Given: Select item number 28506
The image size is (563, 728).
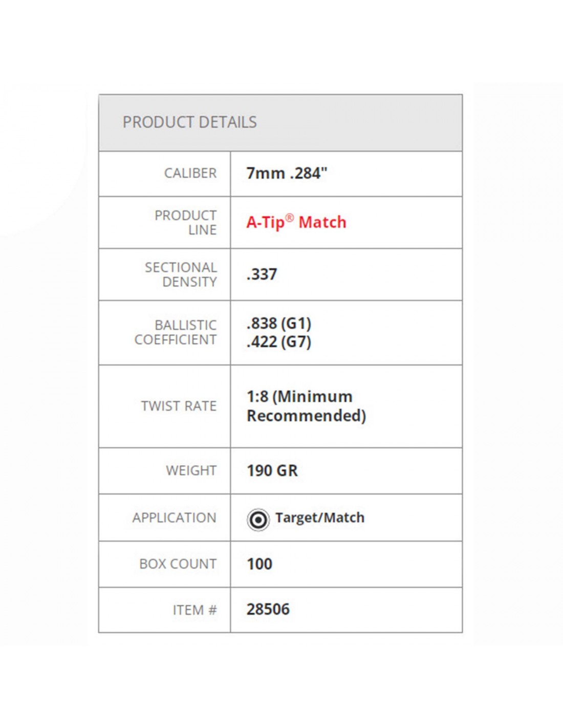Looking at the screenshot, I should coord(268,609).
